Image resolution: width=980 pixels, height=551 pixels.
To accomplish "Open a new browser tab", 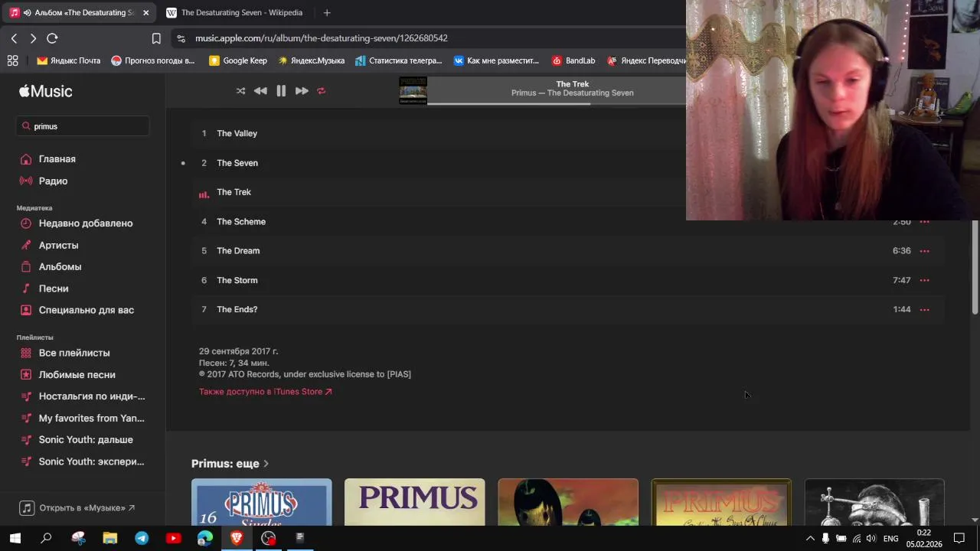I will pyautogui.click(x=327, y=12).
